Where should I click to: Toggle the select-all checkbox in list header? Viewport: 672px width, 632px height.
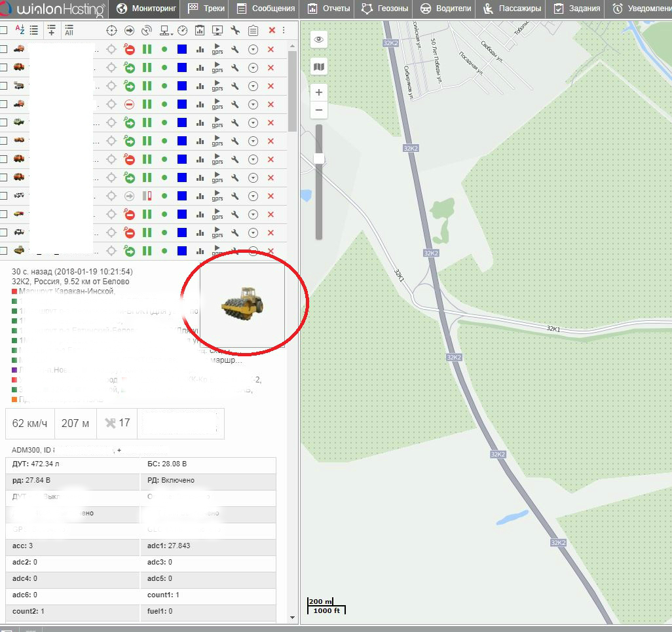click(4, 30)
